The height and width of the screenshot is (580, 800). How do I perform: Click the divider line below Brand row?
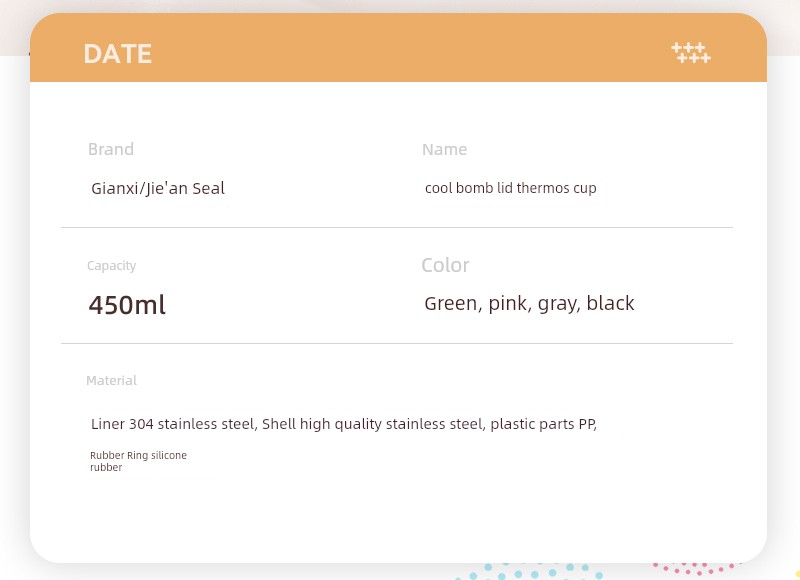(x=397, y=228)
